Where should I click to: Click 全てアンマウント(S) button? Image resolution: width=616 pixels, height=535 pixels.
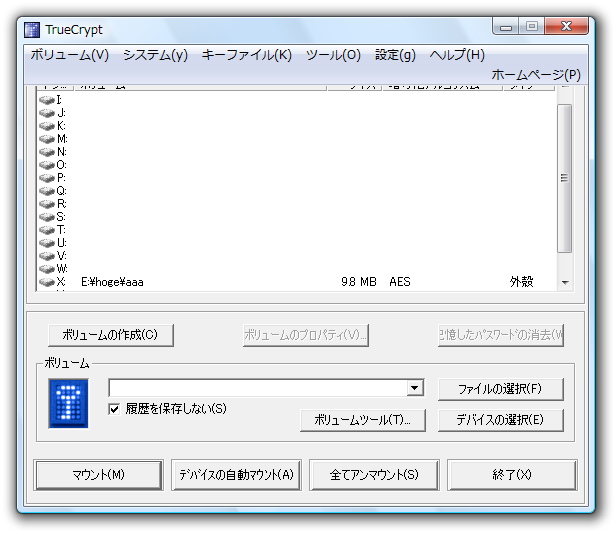[374, 475]
